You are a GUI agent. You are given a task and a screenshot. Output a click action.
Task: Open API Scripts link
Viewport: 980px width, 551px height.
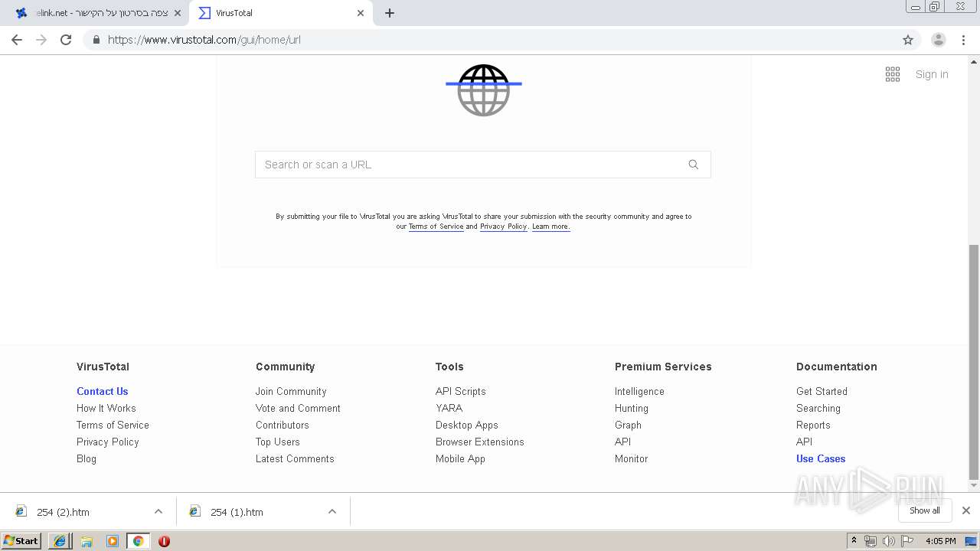pyautogui.click(x=461, y=391)
